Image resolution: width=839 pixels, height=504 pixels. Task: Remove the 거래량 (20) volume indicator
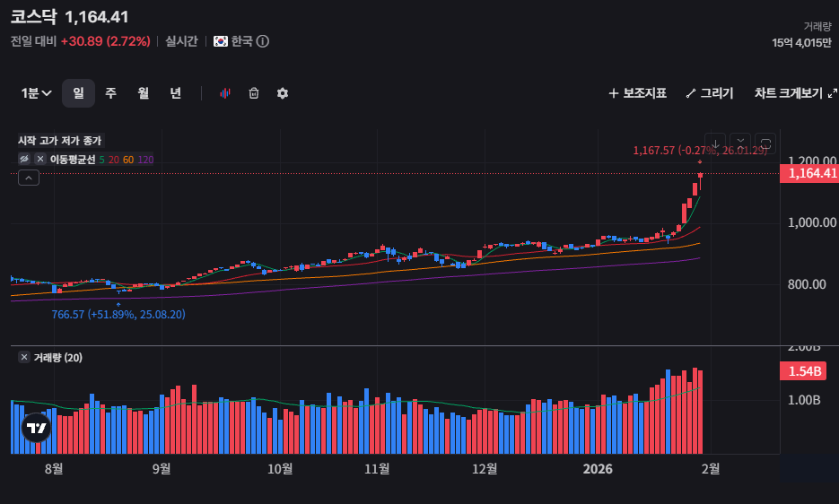tap(24, 357)
